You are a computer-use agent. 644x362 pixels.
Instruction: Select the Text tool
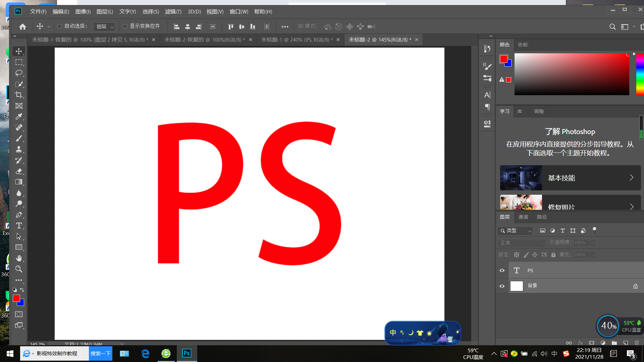(19, 226)
